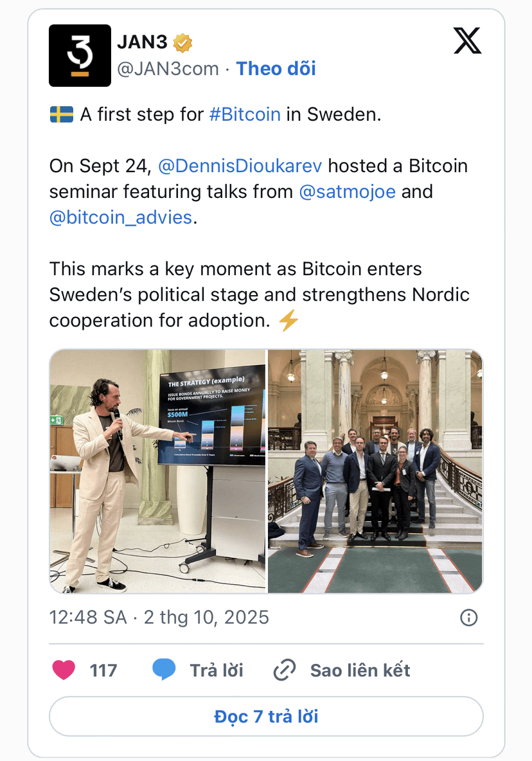This screenshot has width=532, height=761.
Task: Click the Sao liên kết label
Action: (360, 670)
